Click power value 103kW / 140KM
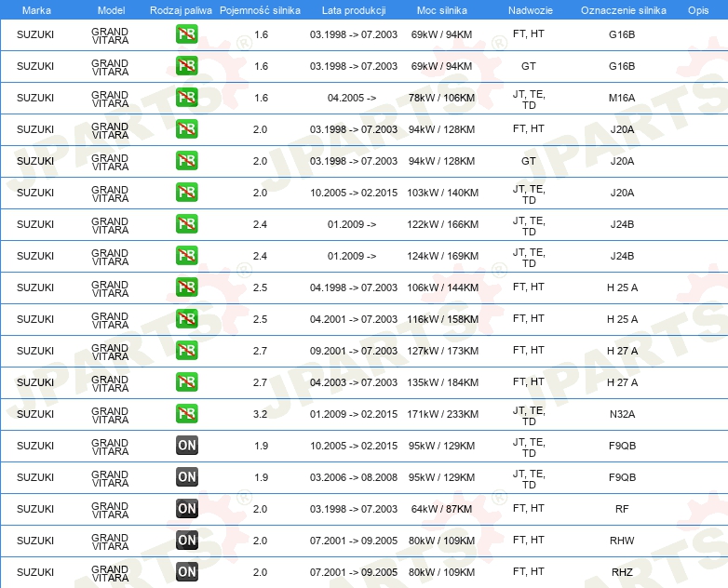Screen dimensions: 728x588 (x=442, y=193)
